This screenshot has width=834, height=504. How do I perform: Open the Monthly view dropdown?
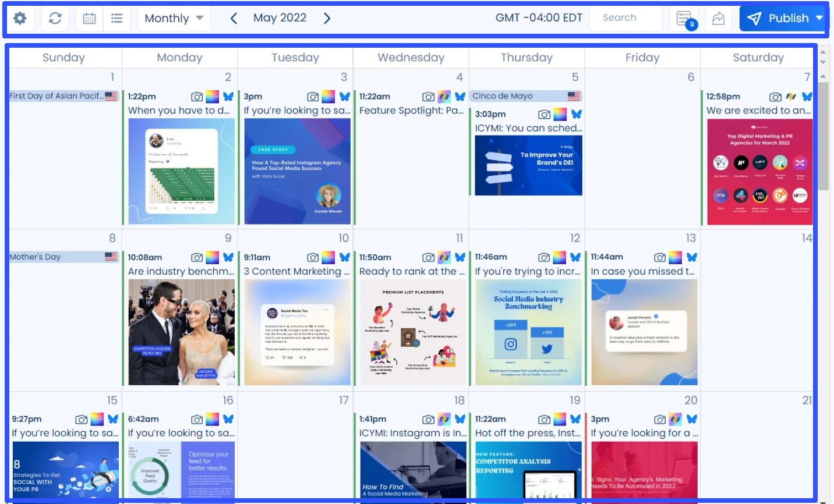[172, 18]
